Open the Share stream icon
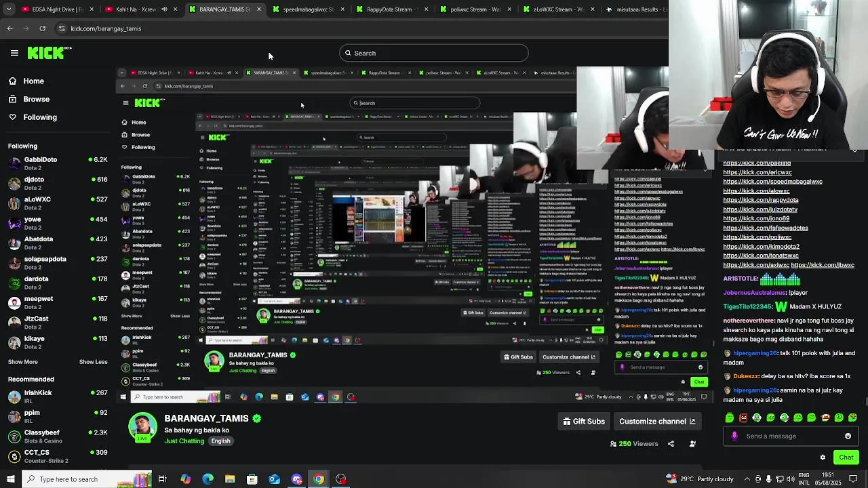868x488 pixels. [x=671, y=444]
